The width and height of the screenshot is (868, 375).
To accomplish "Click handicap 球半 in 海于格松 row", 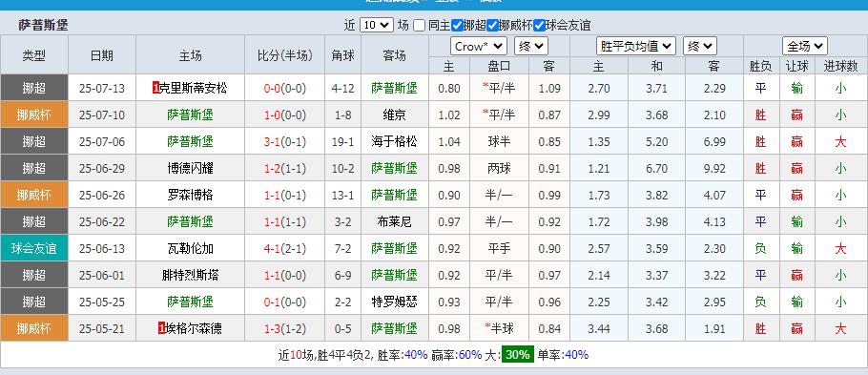I will 499,142.
